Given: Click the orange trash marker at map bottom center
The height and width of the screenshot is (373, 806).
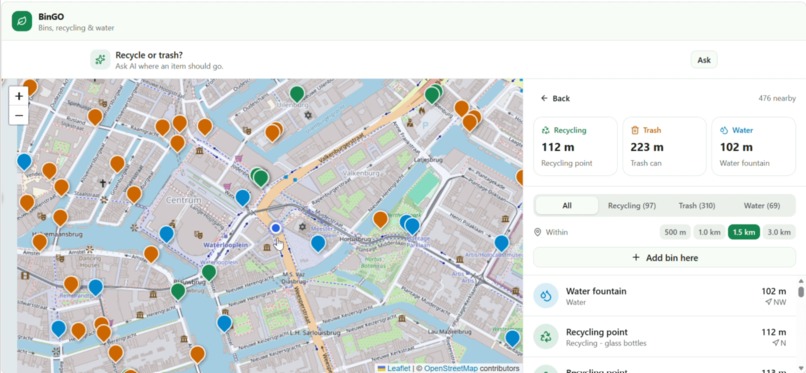Looking at the screenshot, I should click(x=197, y=355).
